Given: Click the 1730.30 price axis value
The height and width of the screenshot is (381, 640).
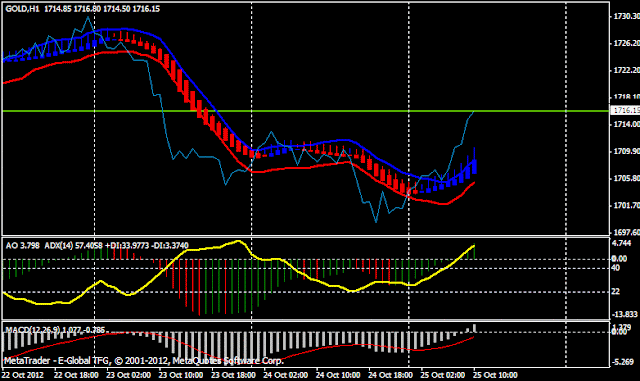Looking at the screenshot, I should pos(627,16).
